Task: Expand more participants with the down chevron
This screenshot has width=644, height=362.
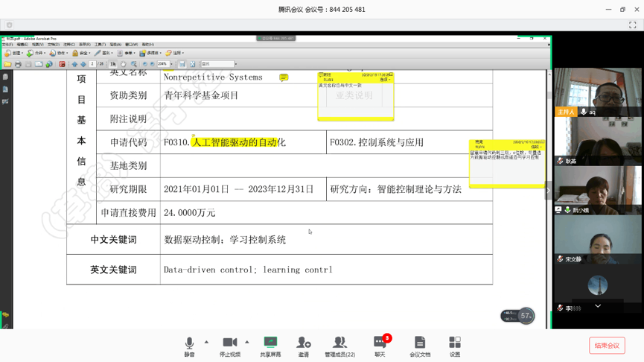Action: 598,306
